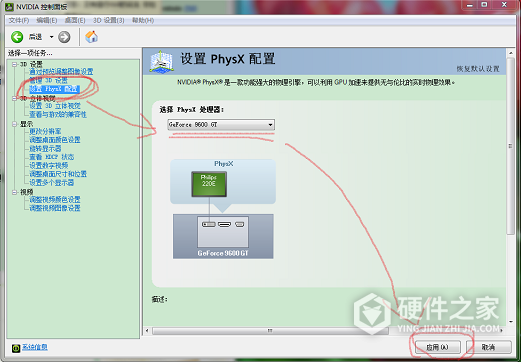Click the green Back arrow icon
This screenshot has height=362, width=521.
(x=17, y=37)
